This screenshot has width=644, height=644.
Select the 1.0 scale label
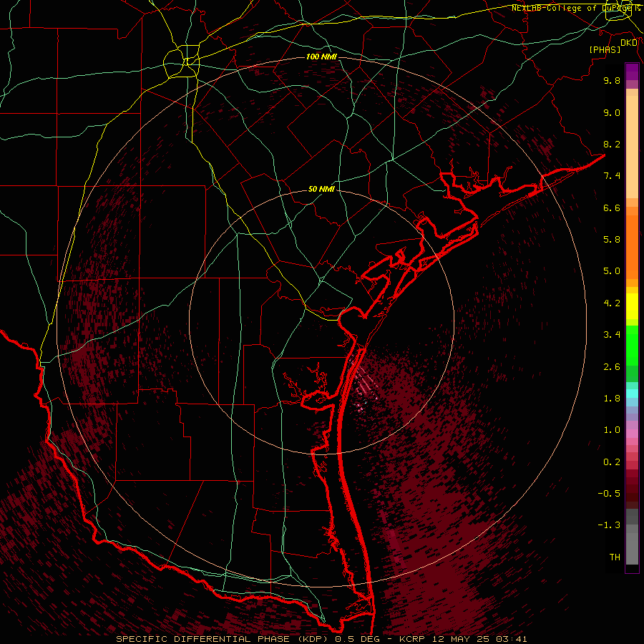[612, 430]
